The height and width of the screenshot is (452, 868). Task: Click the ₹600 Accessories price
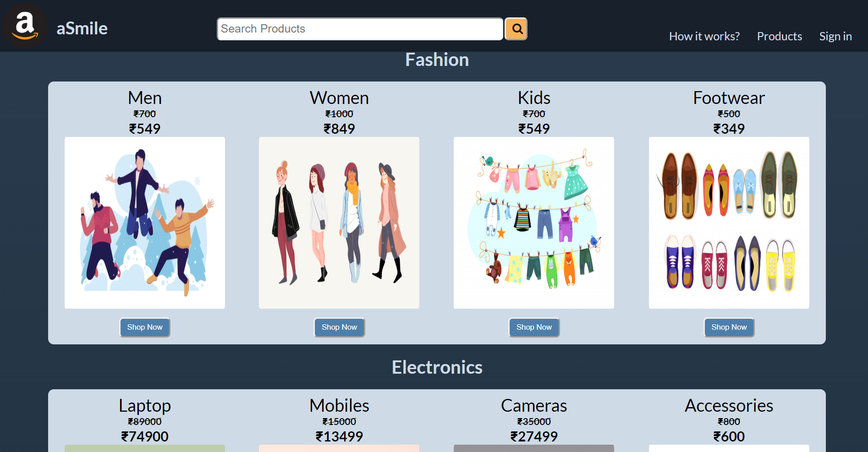click(x=729, y=436)
